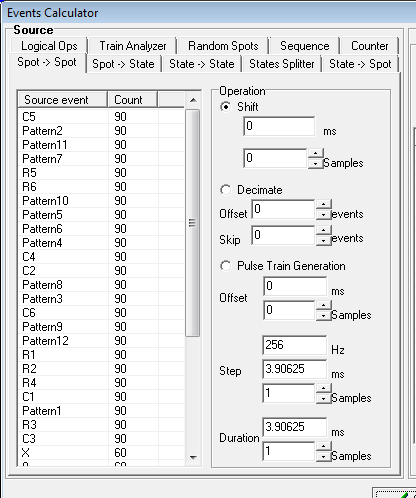Increase the Shift Samples value
This screenshot has width=416, height=498.
click(315, 153)
